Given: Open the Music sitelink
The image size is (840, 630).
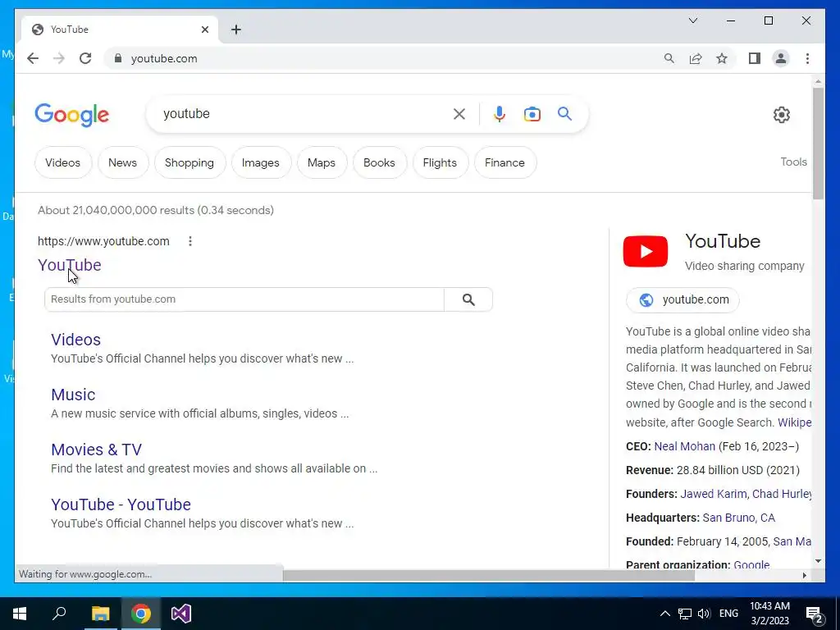Looking at the screenshot, I should click(x=73, y=395).
